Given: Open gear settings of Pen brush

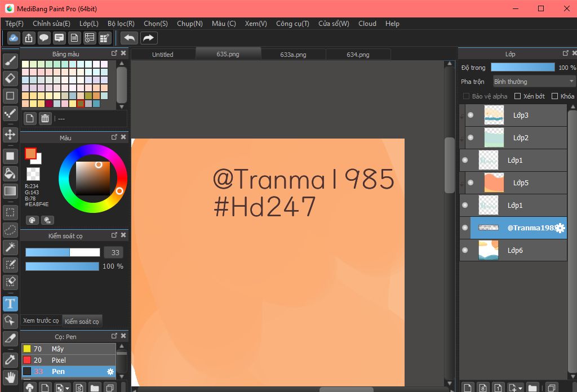Looking at the screenshot, I should point(110,372).
